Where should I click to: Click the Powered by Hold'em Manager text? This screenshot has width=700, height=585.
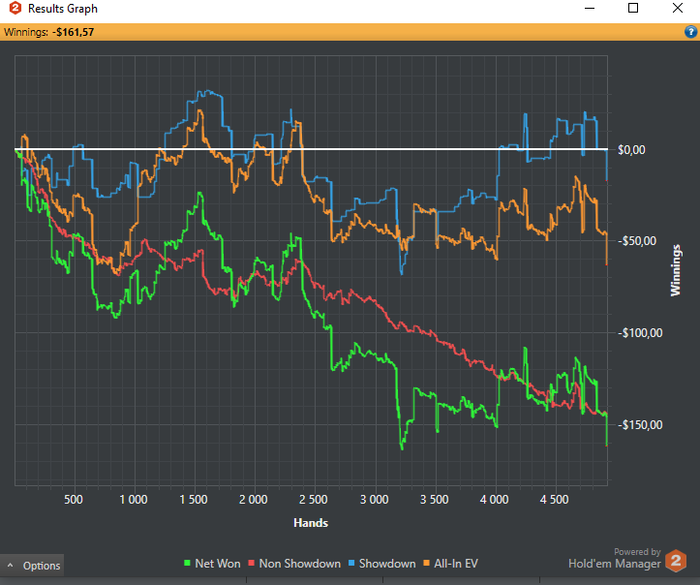[614, 559]
